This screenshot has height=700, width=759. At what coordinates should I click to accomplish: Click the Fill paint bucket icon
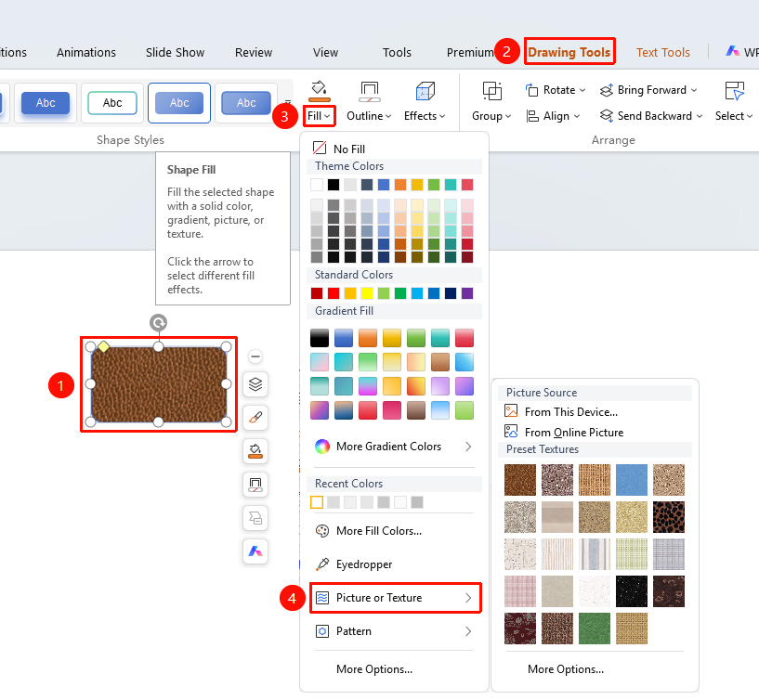pos(319,89)
